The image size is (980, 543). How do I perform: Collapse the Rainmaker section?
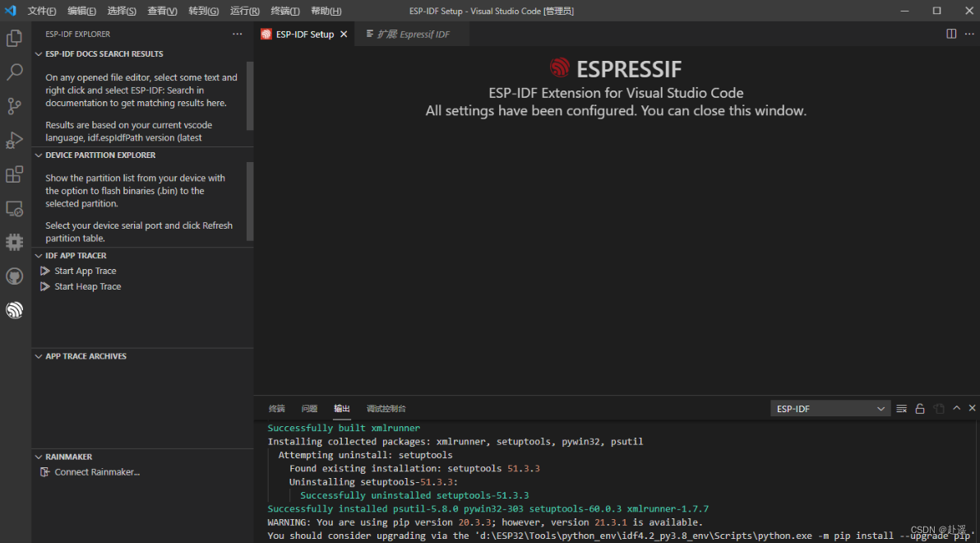[39, 457]
